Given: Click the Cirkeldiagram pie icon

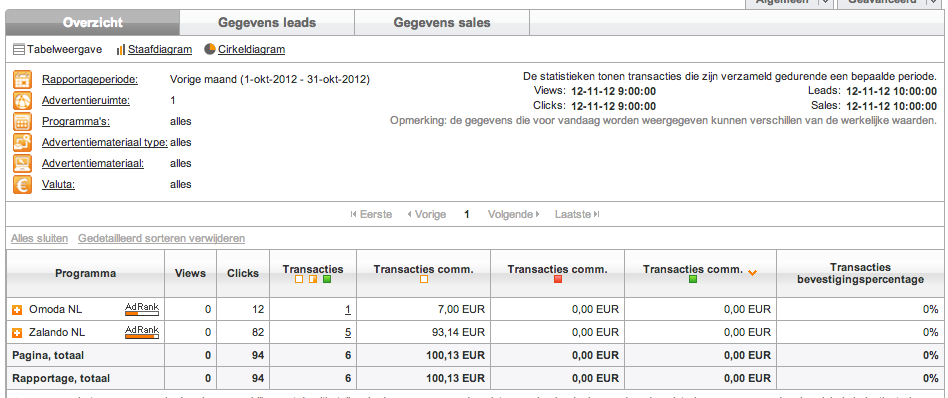Looking at the screenshot, I should pyautogui.click(x=210, y=49).
